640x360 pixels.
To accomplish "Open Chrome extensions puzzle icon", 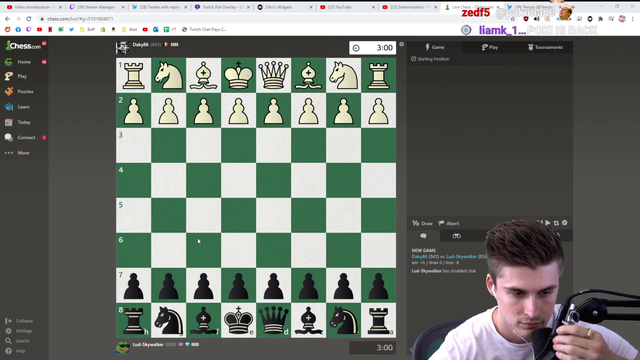I will click(x=600, y=19).
